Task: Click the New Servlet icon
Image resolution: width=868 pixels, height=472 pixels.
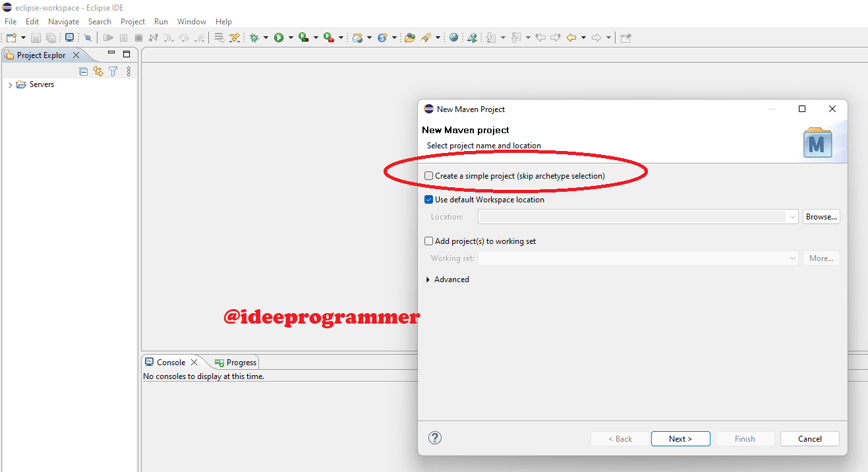Action: click(x=382, y=38)
